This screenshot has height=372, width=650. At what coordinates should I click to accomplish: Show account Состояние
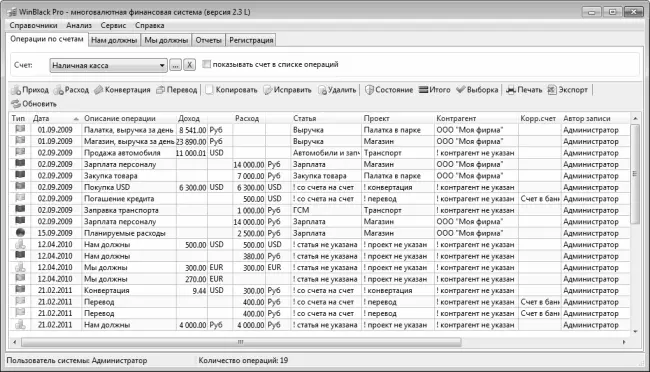pyautogui.click(x=389, y=90)
